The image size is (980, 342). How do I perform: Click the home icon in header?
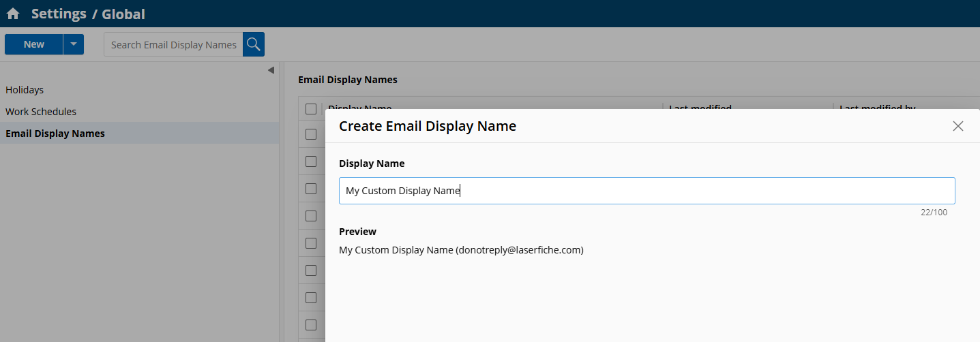(13, 14)
